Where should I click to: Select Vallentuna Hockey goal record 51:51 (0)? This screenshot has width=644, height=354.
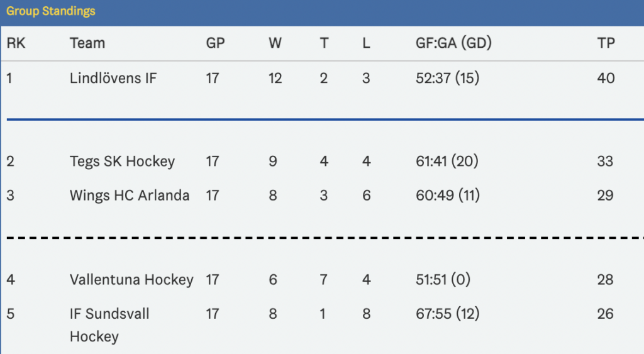pyautogui.click(x=443, y=280)
